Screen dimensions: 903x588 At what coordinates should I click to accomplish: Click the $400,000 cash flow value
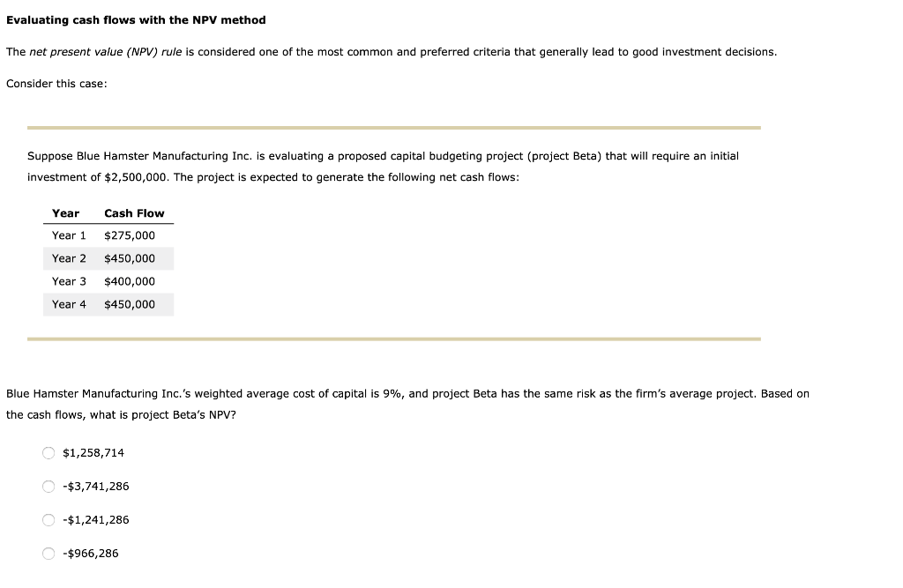click(x=129, y=281)
